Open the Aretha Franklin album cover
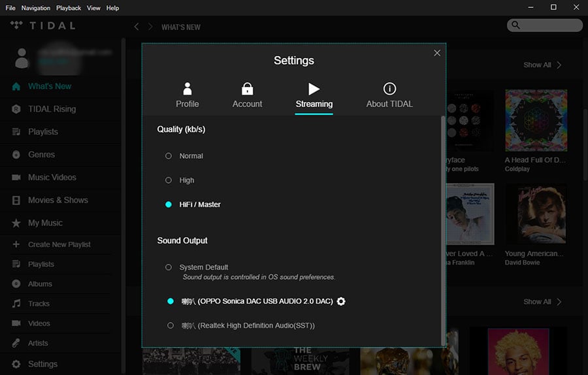The image size is (588, 375). click(x=470, y=214)
